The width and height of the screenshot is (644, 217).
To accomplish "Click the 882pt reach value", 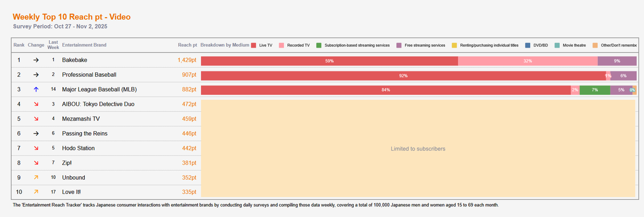I will pyautogui.click(x=189, y=89).
